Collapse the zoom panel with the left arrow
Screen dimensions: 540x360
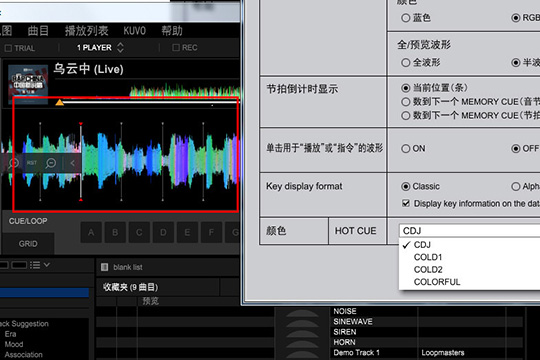coord(72,163)
